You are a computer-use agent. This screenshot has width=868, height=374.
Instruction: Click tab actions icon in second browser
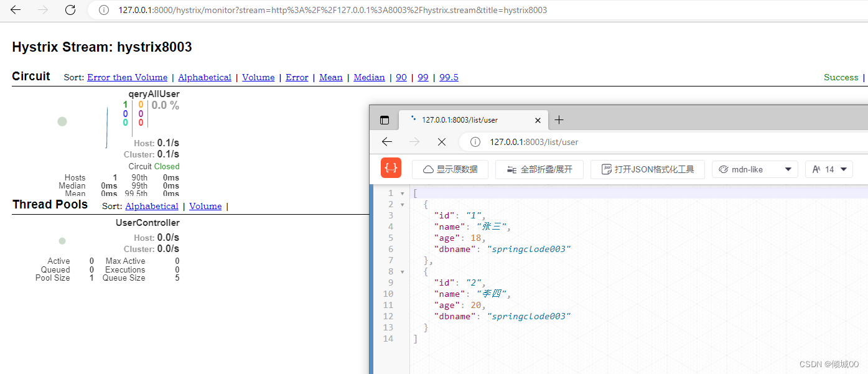coord(385,120)
